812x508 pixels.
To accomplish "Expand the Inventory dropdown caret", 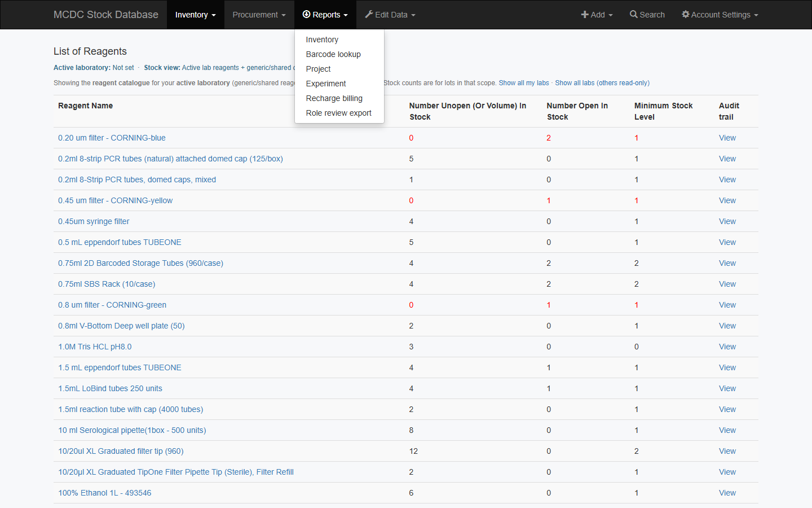I will [x=214, y=15].
